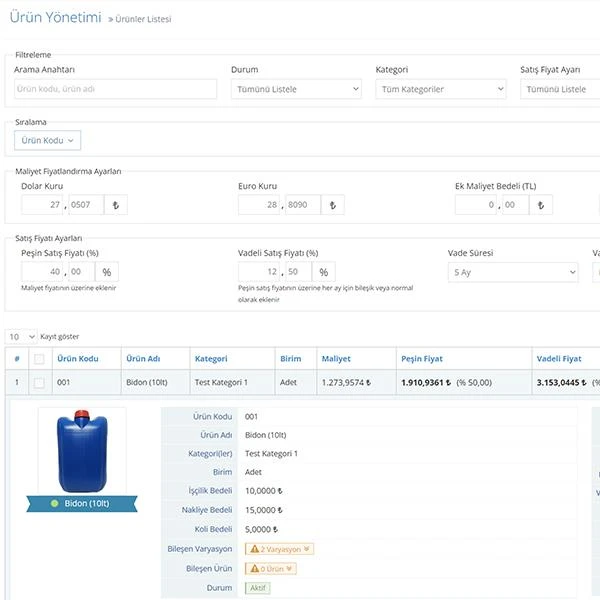600x600 pixels.
Task: Click the warning icon on 0 Ürün badge
Action: 255,568
